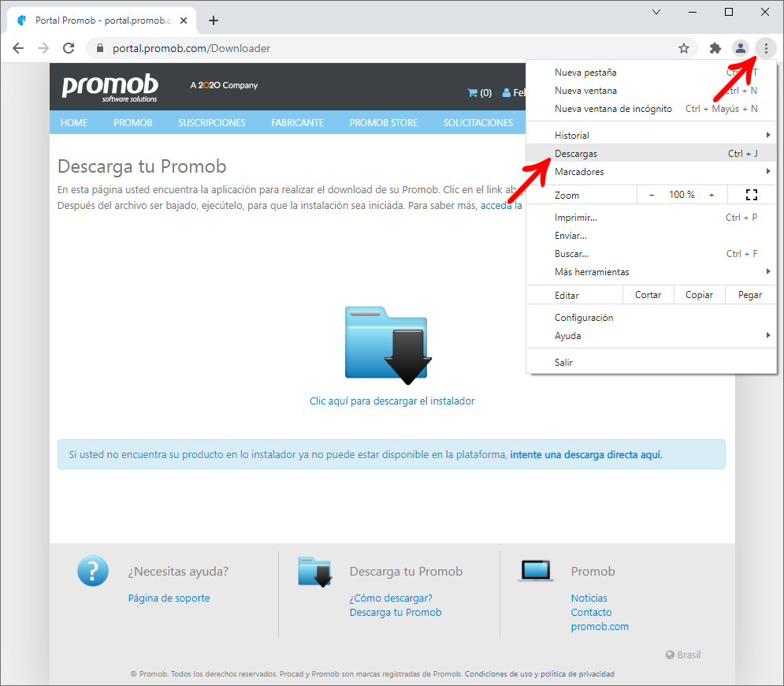Click Copiar in the Editar row
Viewport: 784px width, 686px height.
pos(699,295)
